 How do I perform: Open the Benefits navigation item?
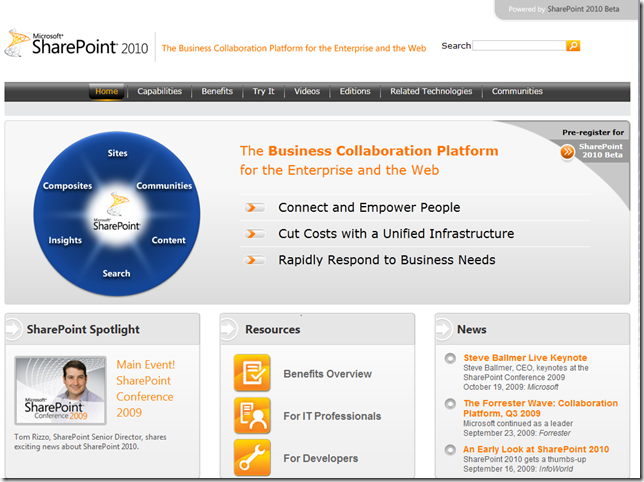click(x=217, y=91)
